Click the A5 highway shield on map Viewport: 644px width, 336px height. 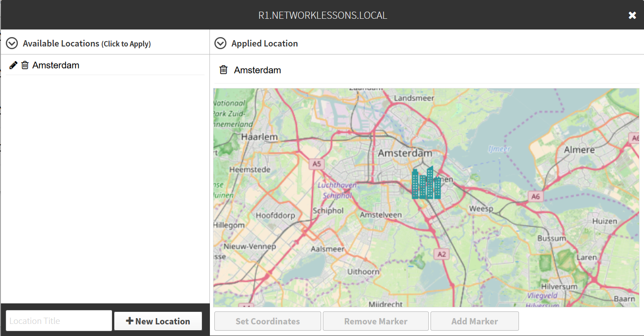[317, 164]
